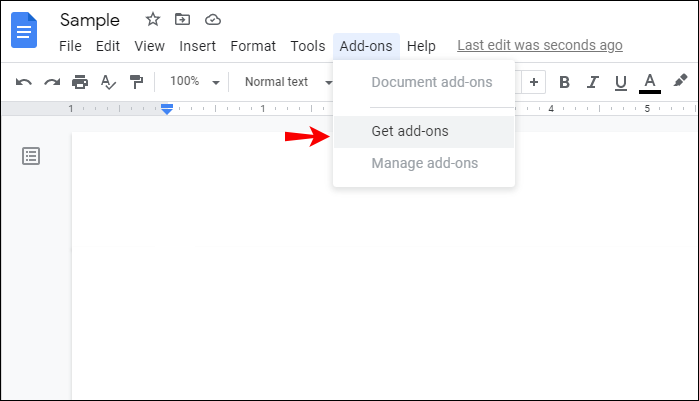The image size is (699, 401).
Task: Click the move to folder icon
Action: 182,20
